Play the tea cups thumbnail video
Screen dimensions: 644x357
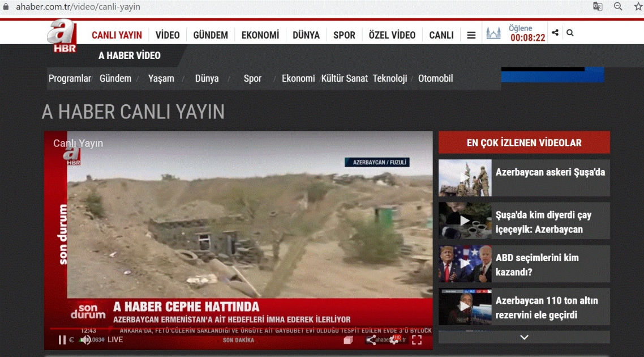coord(465,220)
